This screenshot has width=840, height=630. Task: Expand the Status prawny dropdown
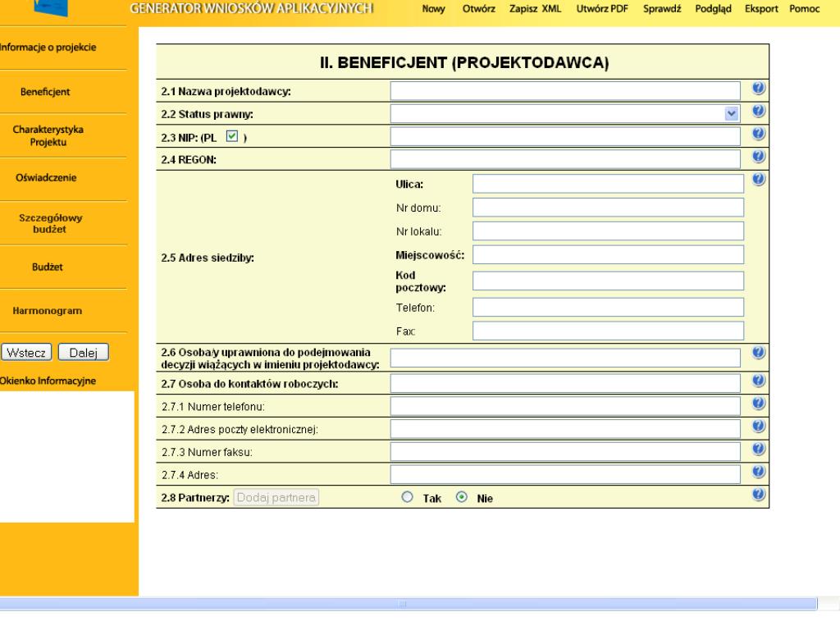[731, 113]
